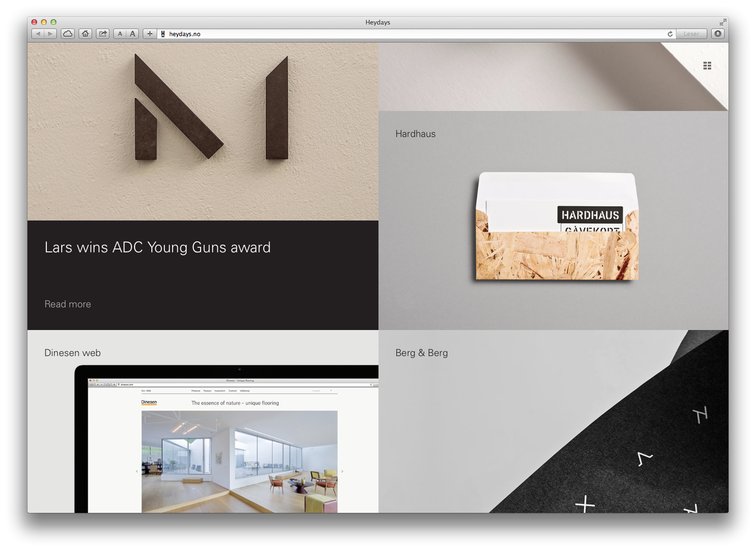View the N logo wall sign image
Image resolution: width=756 pixels, height=551 pixels.
tap(203, 132)
